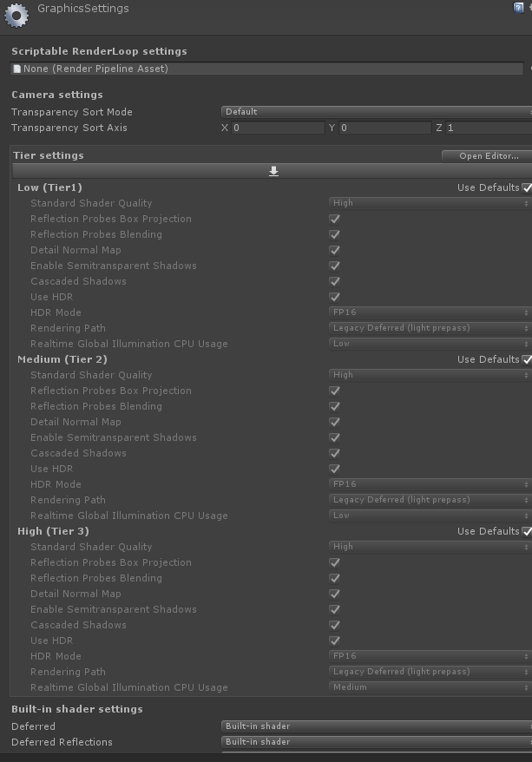Click the copy-down arrow under Tier settings
The width and height of the screenshot is (532, 762).
(x=273, y=171)
